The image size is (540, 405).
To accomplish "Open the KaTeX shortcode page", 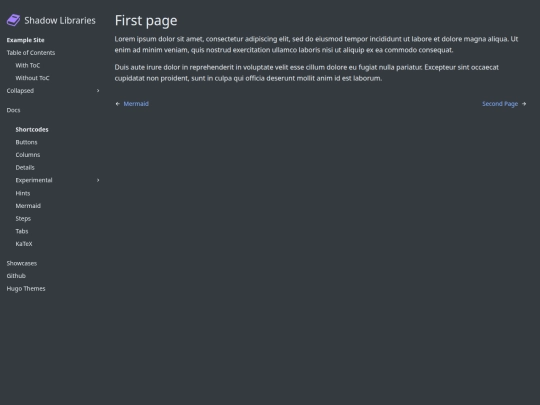I will 24,244.
